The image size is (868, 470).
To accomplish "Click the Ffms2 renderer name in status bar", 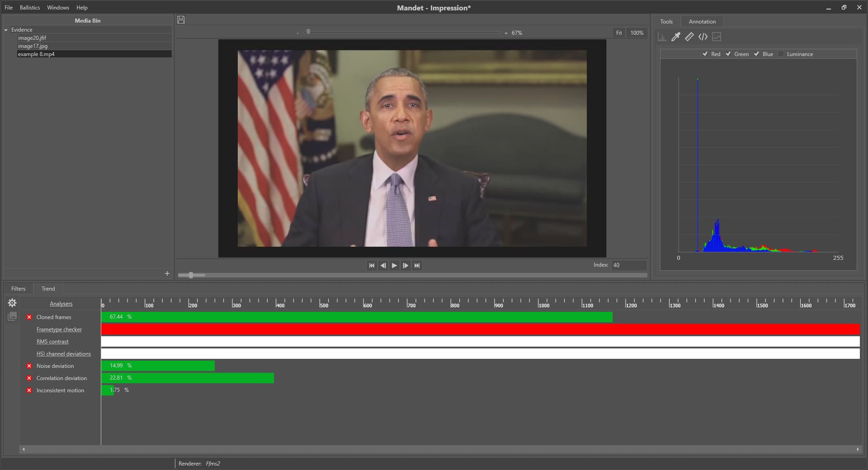I will pos(213,464).
